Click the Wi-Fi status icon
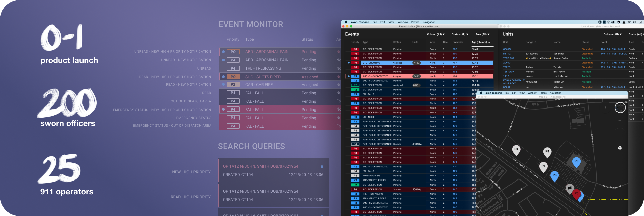 click(629, 22)
